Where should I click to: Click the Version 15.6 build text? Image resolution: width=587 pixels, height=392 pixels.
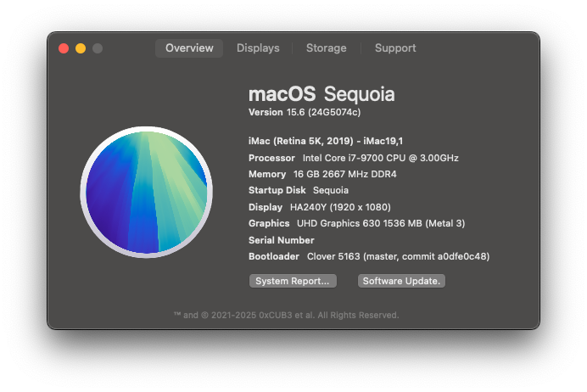click(305, 112)
